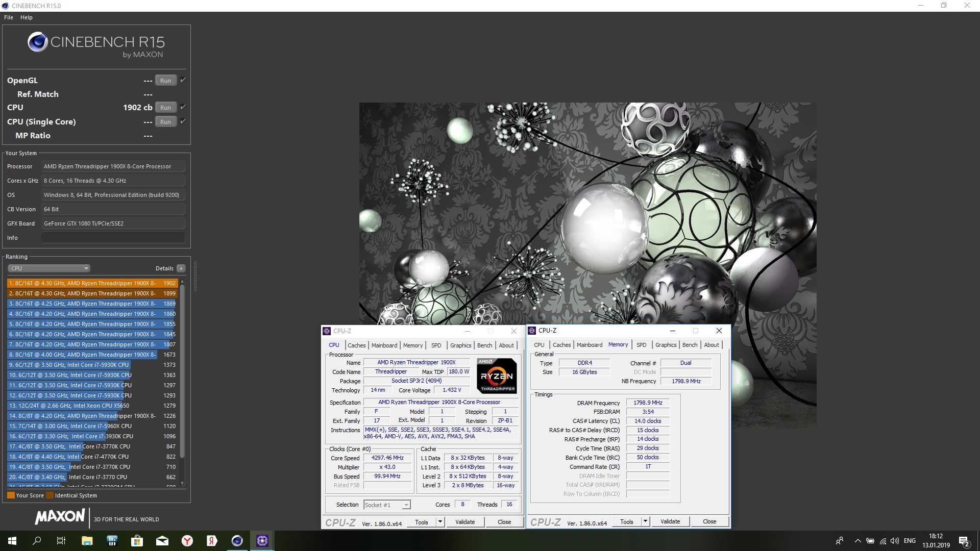Open Microsoft Store from the taskbar
The width and height of the screenshot is (980, 551).
(137, 541)
